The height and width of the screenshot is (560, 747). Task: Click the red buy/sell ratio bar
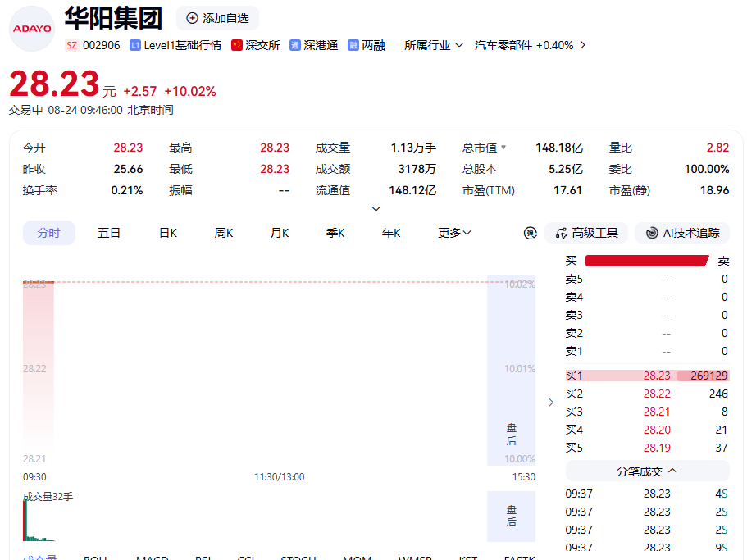[x=647, y=261]
